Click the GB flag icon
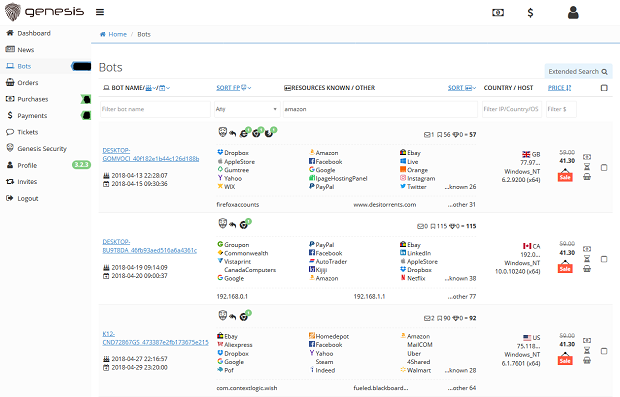Viewport: 620px width, 397px height. pyautogui.click(x=526, y=154)
